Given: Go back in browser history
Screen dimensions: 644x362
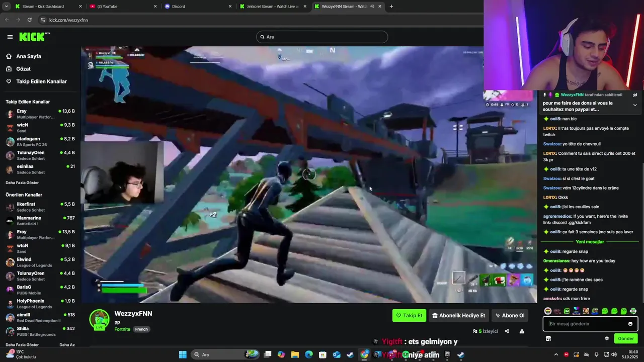Looking at the screenshot, I should click(7, 20).
